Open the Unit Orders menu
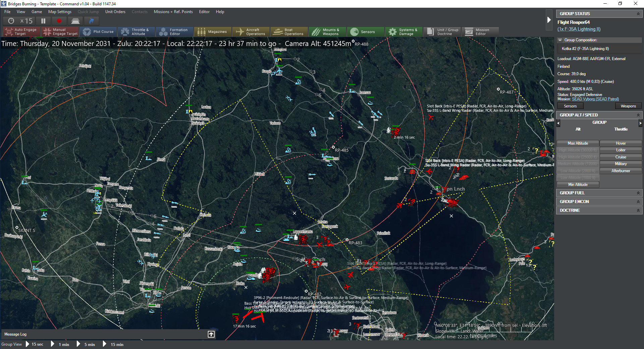The height and width of the screenshot is (349, 644). [115, 12]
